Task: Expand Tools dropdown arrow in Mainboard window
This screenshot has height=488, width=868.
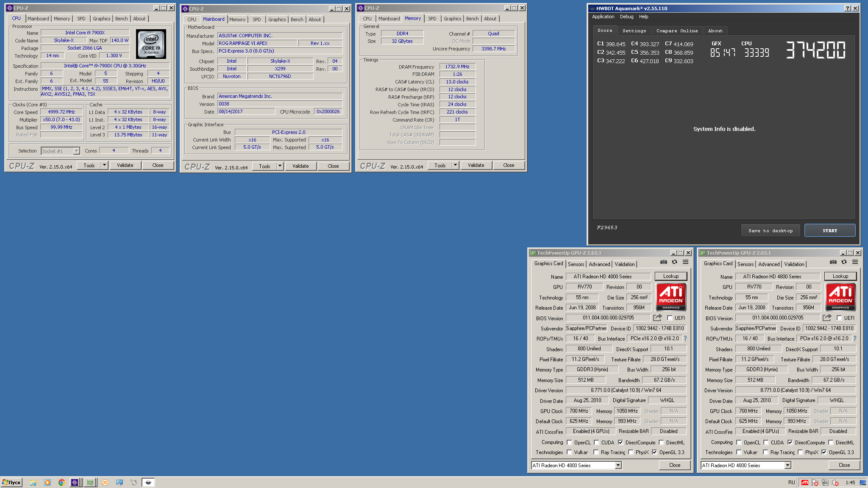Action: 280,166
